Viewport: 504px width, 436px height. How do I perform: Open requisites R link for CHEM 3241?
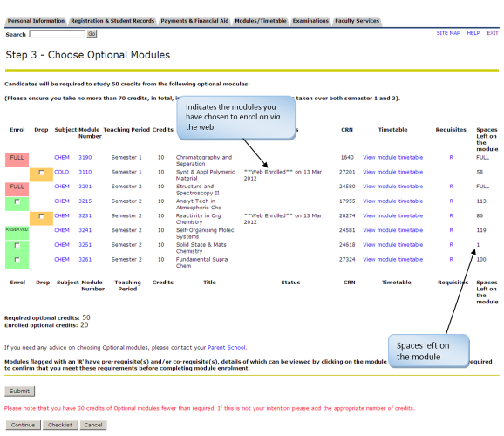click(452, 230)
